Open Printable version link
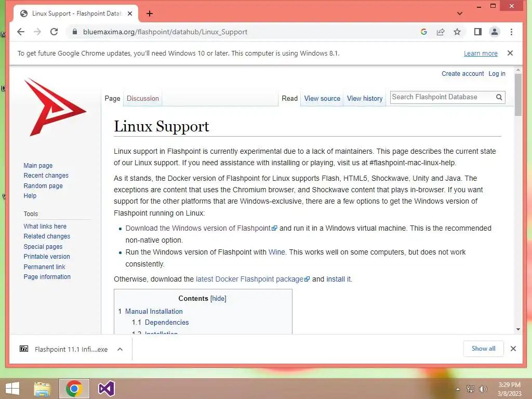This screenshot has width=532, height=399. tap(47, 257)
